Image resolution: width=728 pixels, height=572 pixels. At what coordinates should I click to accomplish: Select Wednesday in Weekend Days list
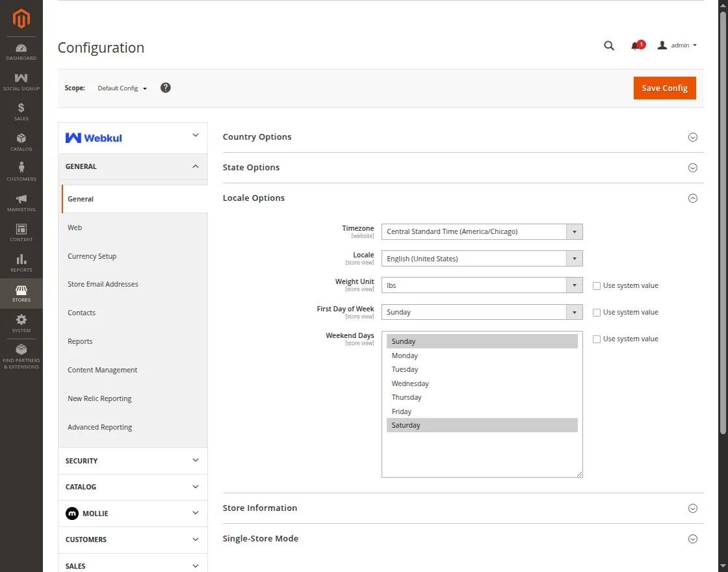click(x=410, y=383)
